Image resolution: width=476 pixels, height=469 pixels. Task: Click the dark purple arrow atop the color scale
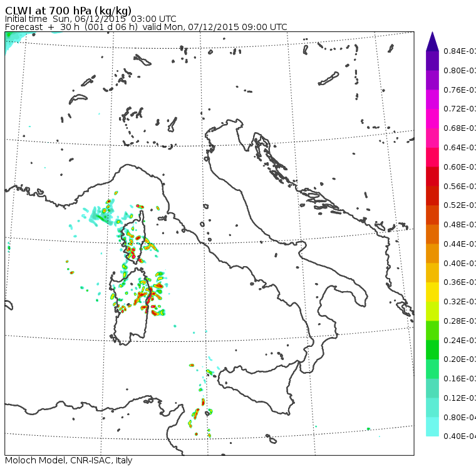point(432,41)
